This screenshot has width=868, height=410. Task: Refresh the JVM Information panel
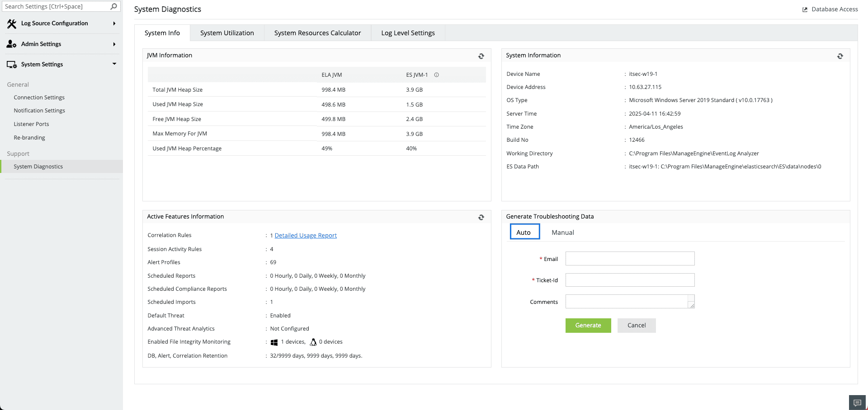(x=481, y=56)
